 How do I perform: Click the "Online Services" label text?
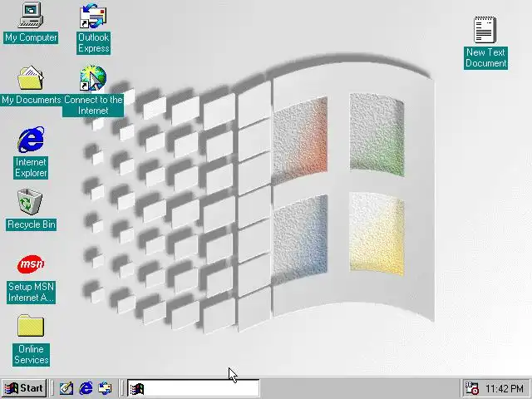(32, 355)
